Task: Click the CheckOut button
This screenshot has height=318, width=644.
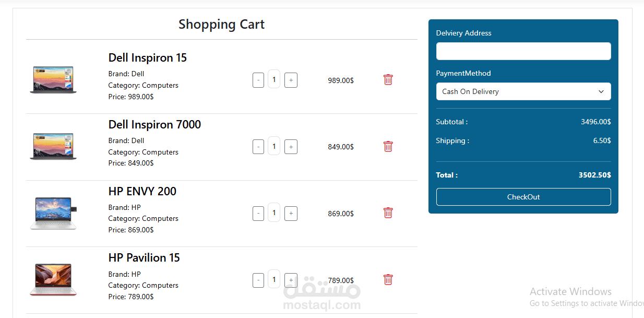Action: (523, 197)
